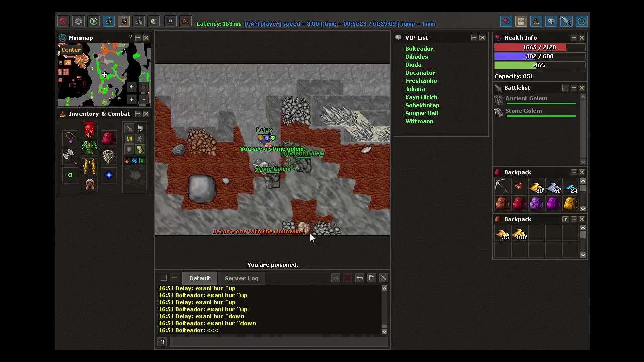Move the minimap one floor up with arrow

[132, 87]
